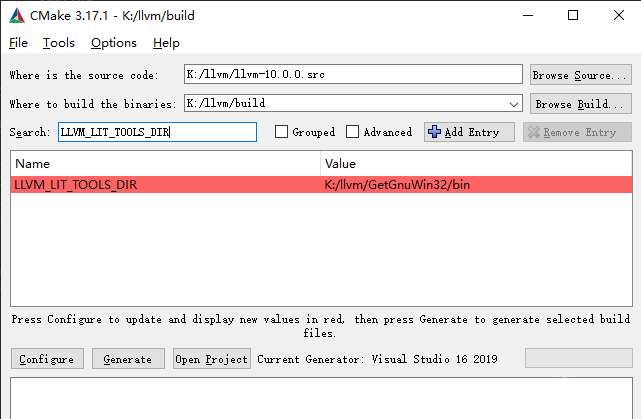Focus the source code path field
Viewport: 641px width, 419px height.
point(353,74)
